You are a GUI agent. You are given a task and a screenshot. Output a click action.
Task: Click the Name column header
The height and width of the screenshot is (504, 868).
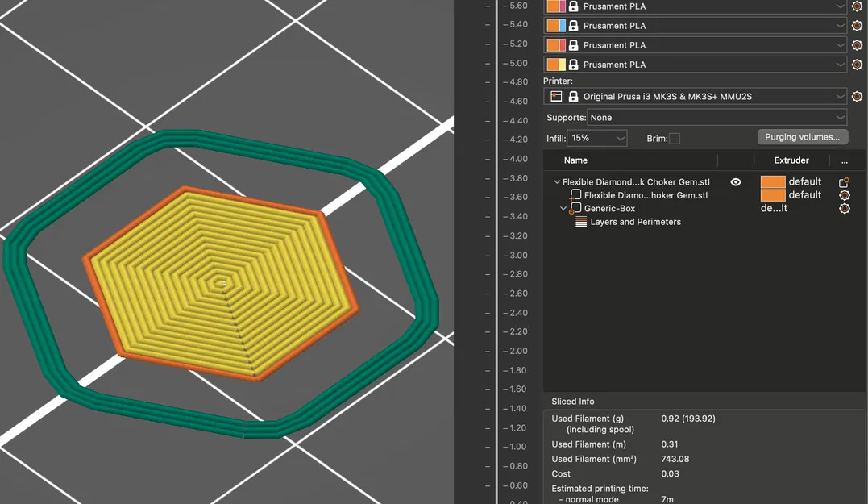[575, 160]
